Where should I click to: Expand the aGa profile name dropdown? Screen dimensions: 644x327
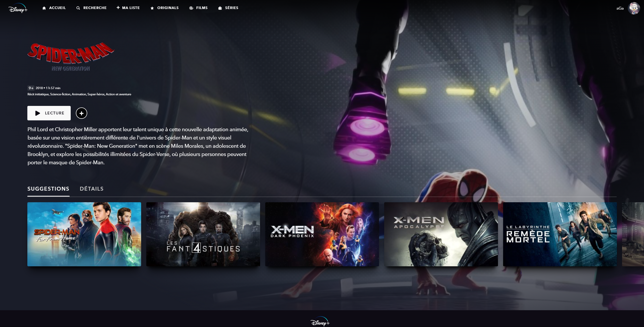(x=620, y=8)
